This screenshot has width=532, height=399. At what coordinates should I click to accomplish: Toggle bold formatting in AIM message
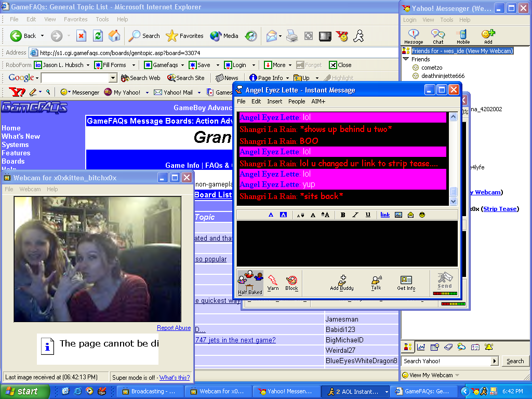[x=343, y=215]
